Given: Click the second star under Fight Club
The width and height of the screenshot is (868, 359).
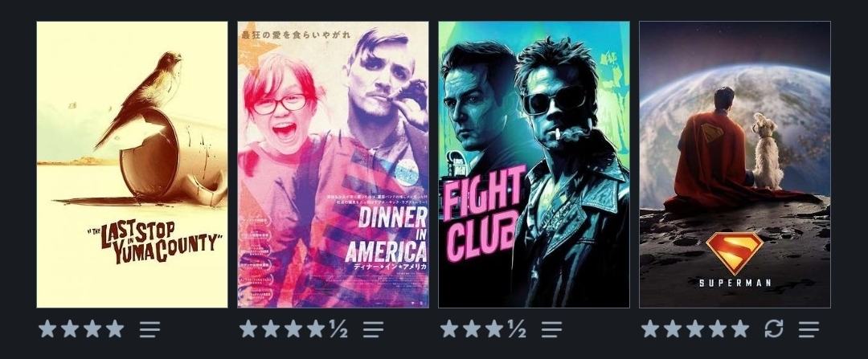Looking at the screenshot, I should coord(472,328).
